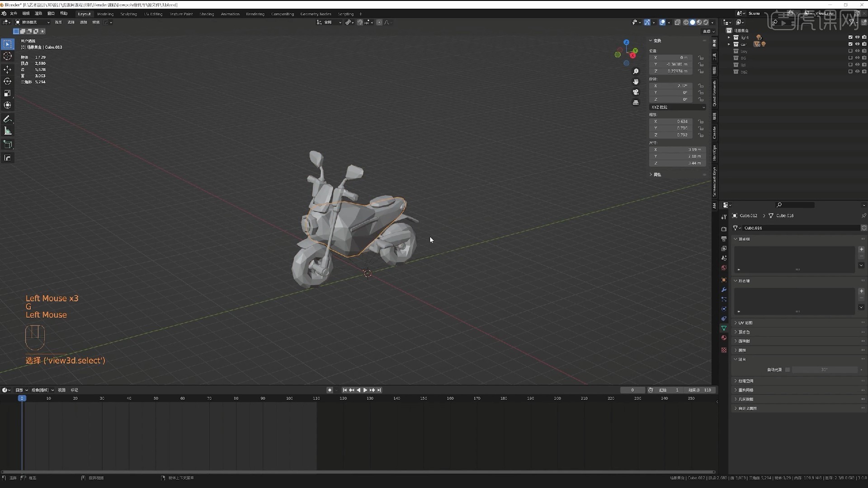Disable camera visibility for the BG collection
The width and height of the screenshot is (868, 488).
(x=864, y=58)
